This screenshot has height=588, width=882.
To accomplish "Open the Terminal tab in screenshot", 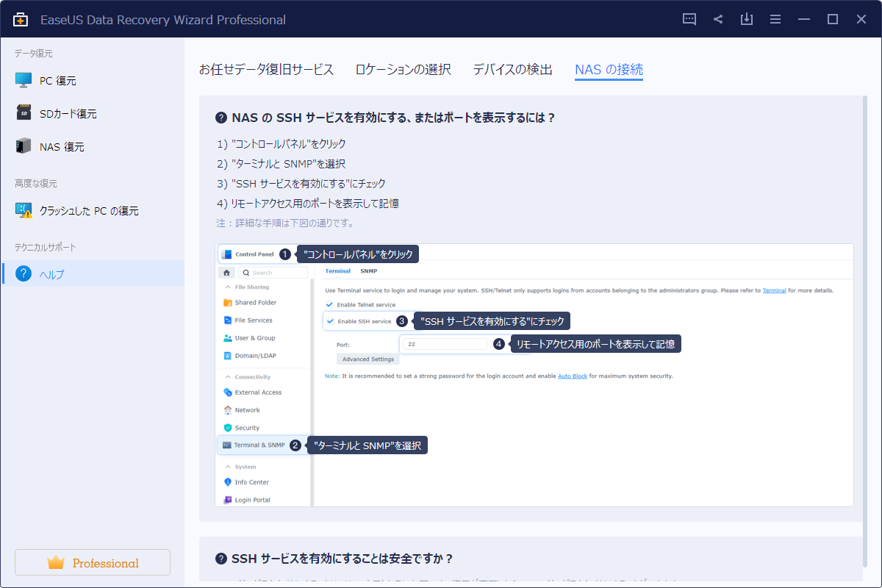I will [338, 271].
